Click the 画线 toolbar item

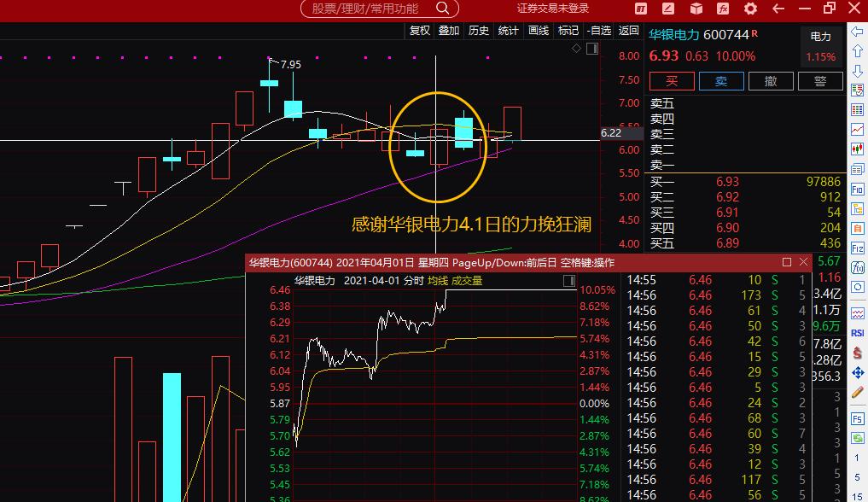[x=538, y=31]
